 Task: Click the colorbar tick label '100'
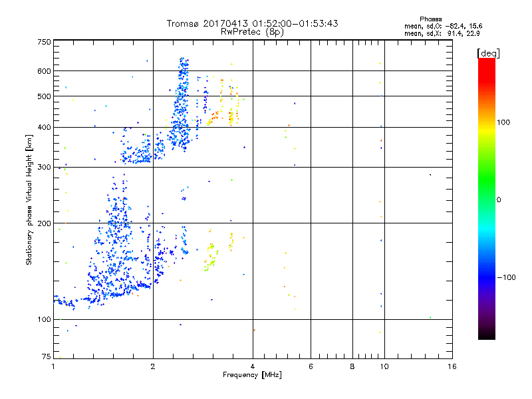tap(503, 122)
